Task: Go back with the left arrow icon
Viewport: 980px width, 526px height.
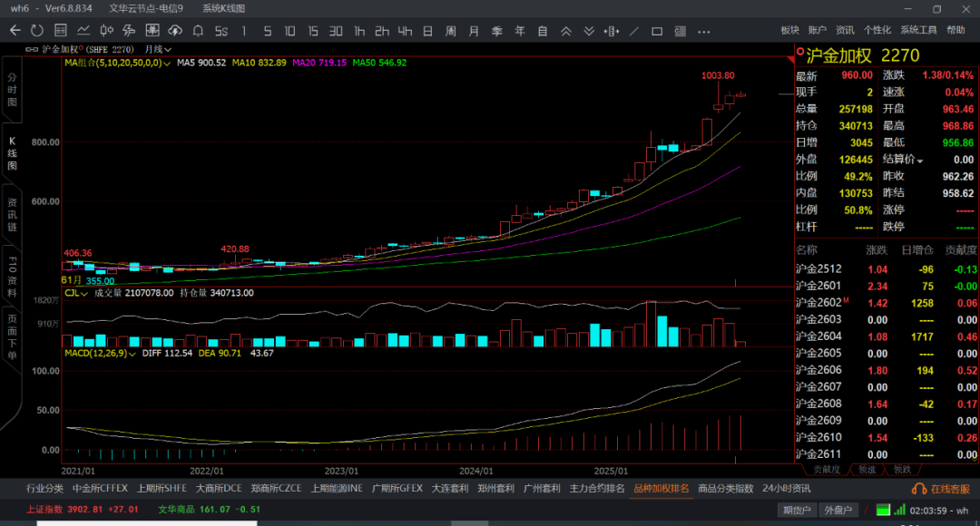Action: (x=15, y=31)
